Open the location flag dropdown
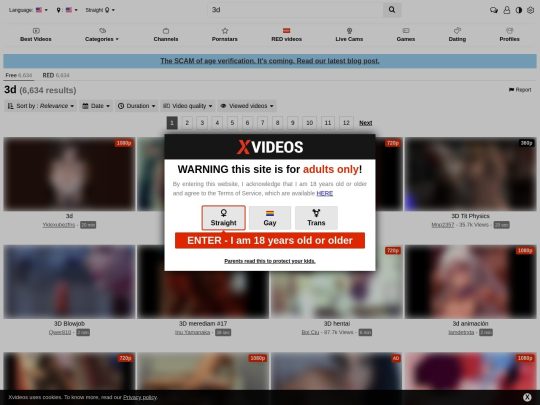This screenshot has height=405, width=540. (67, 10)
